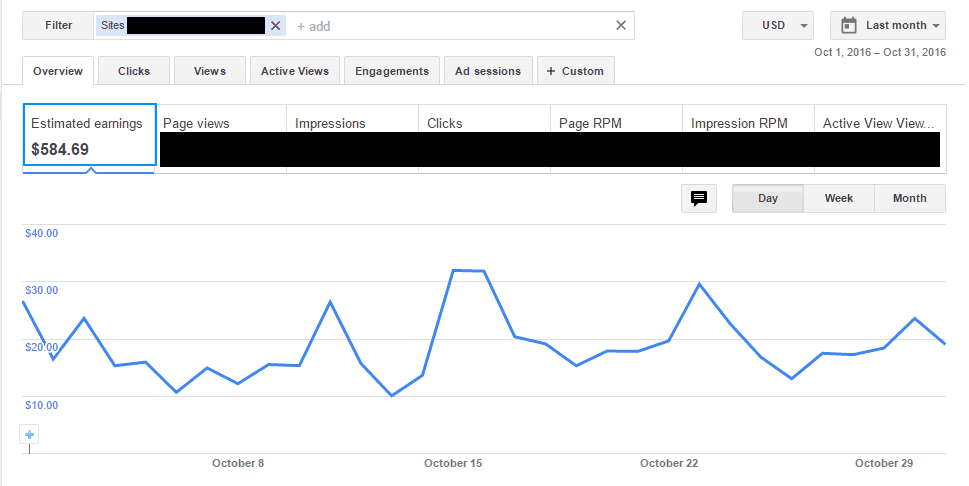Open the chart annotations comment icon
The height and width of the screenshot is (486, 969).
pyautogui.click(x=699, y=198)
